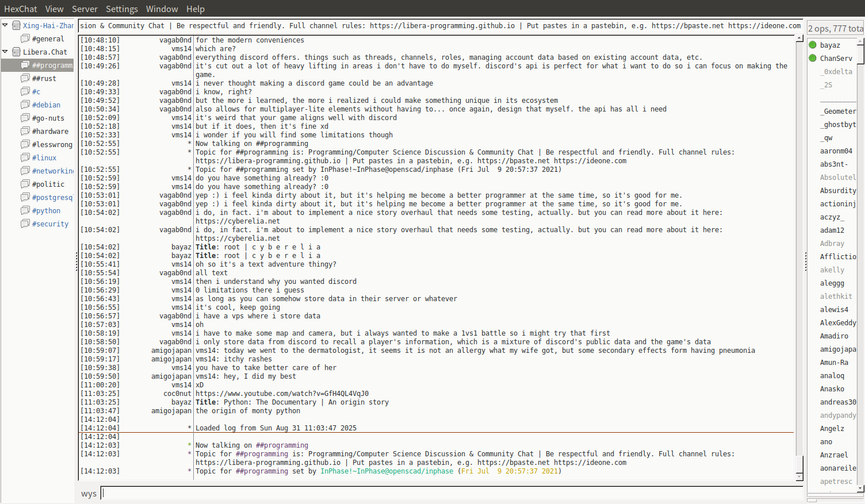Click the chat scrollbar down arrow
This screenshot has width=865, height=504.
[x=799, y=477]
